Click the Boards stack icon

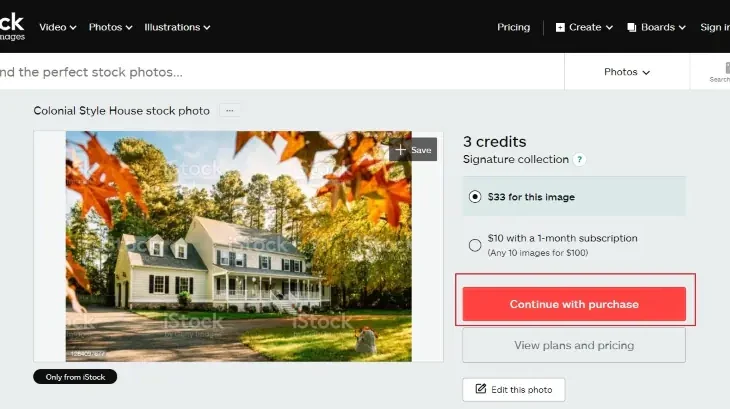click(632, 27)
